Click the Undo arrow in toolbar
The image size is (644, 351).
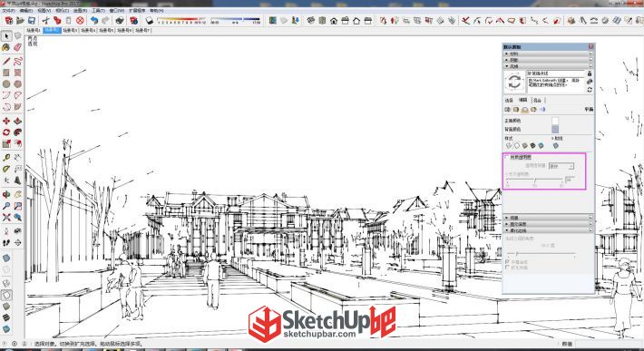pos(94,20)
